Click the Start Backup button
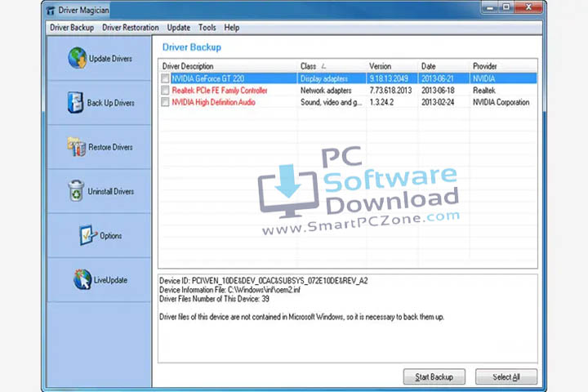This screenshot has height=392, width=588. 434,376
